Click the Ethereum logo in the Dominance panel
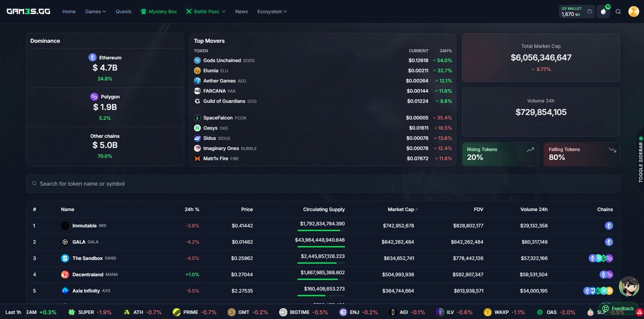This screenshot has width=644, height=319. coord(91,57)
